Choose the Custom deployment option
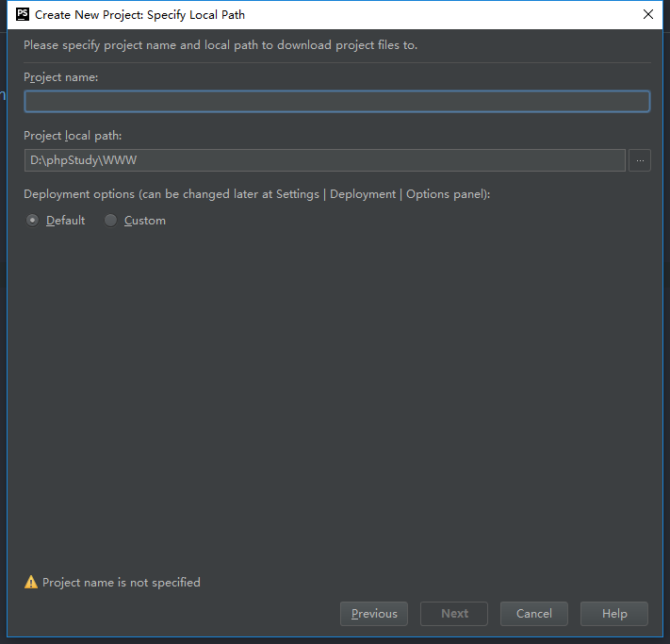Screen dimensions: 670x644 (x=110, y=221)
